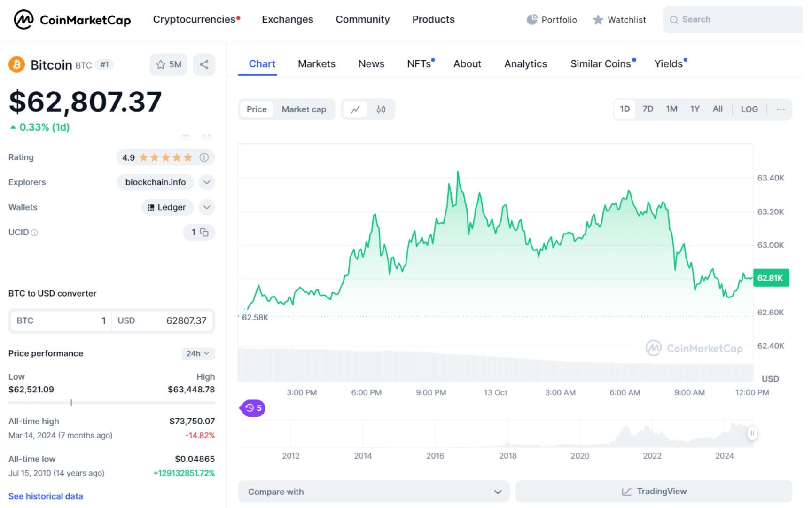Viewport: 812px width, 508px height.
Task: Click the purple history events badge
Action: point(253,408)
